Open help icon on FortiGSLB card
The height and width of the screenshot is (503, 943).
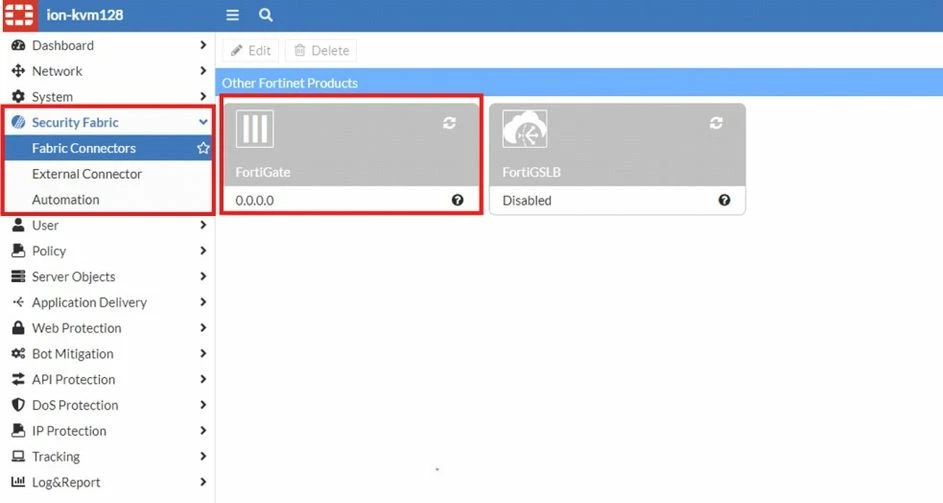pos(724,200)
